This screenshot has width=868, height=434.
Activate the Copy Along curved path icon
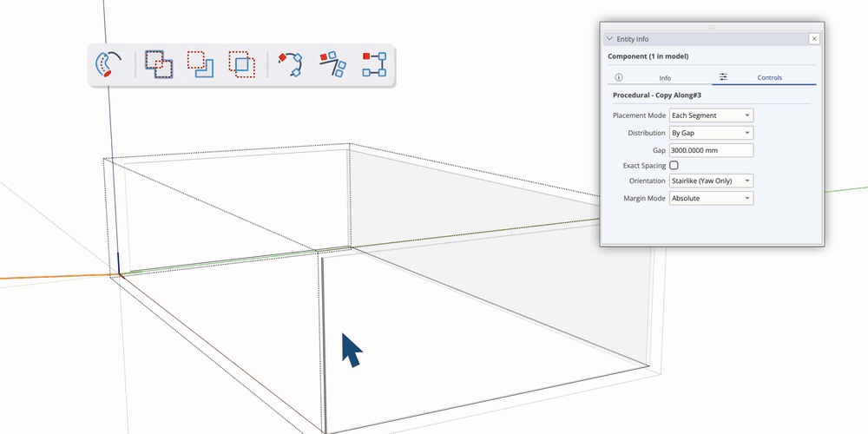click(x=291, y=65)
